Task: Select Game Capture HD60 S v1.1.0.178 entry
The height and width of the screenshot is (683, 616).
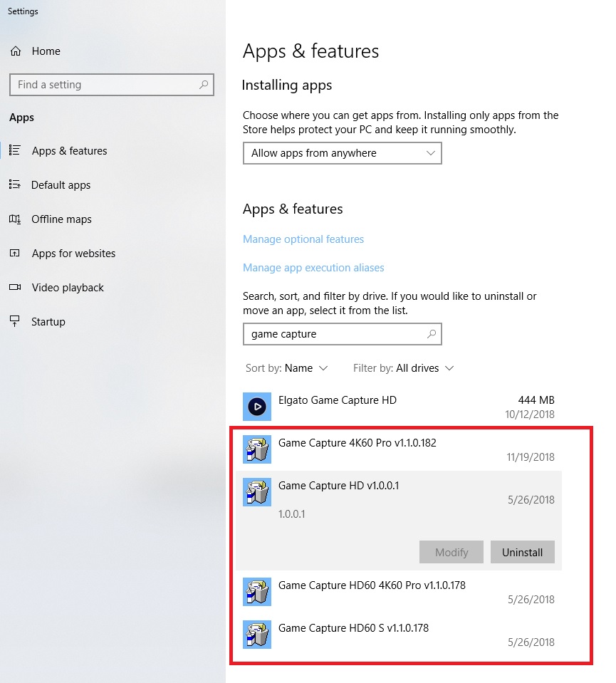Action: (x=399, y=635)
